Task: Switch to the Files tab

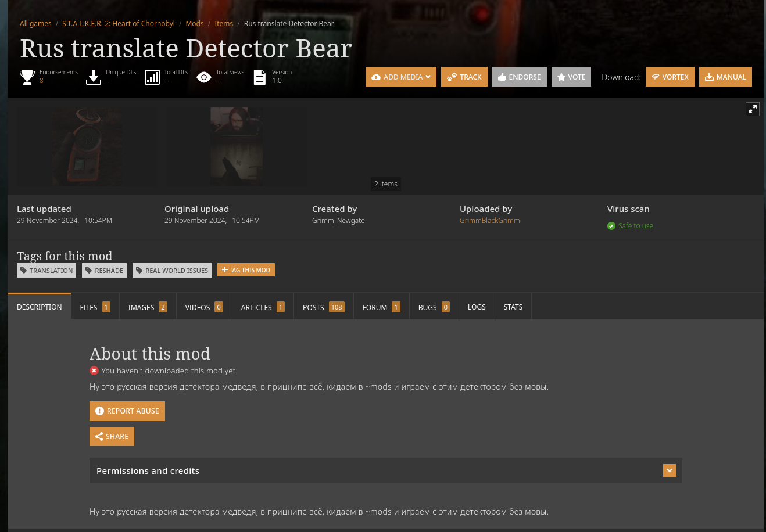Action: tap(95, 307)
